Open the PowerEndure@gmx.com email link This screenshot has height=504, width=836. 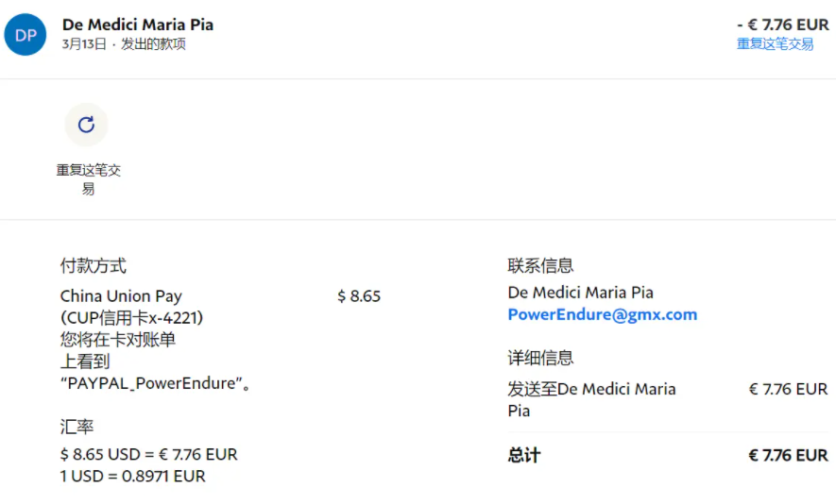tap(602, 315)
